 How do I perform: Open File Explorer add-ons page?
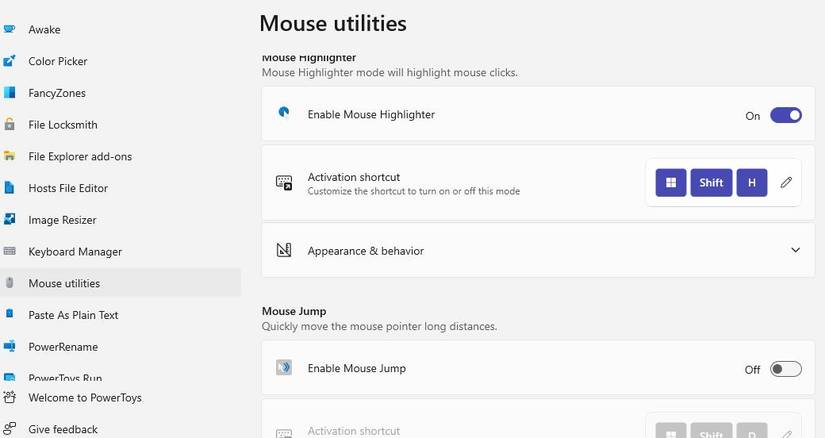pos(80,157)
